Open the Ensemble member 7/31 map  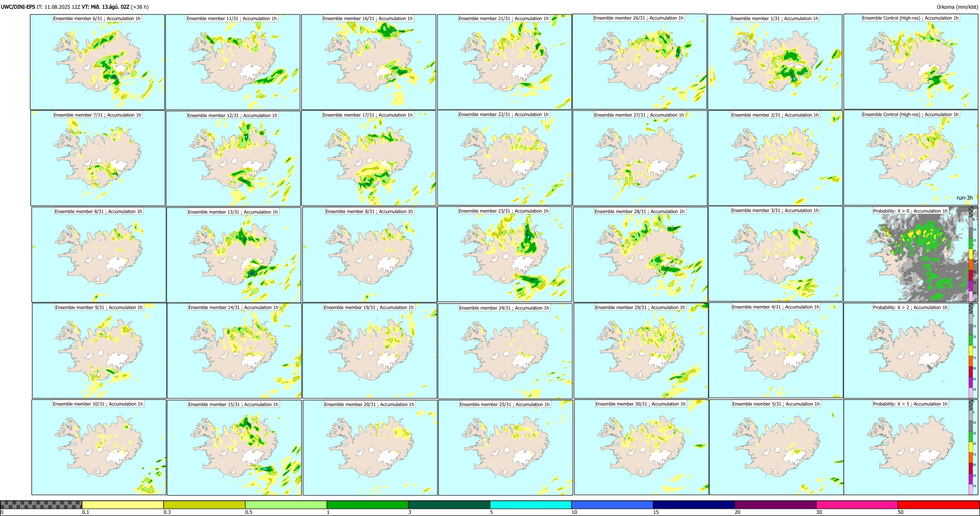(98, 158)
